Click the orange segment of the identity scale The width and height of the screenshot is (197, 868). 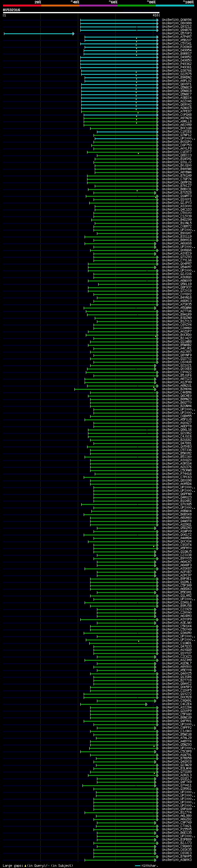point(60,6)
